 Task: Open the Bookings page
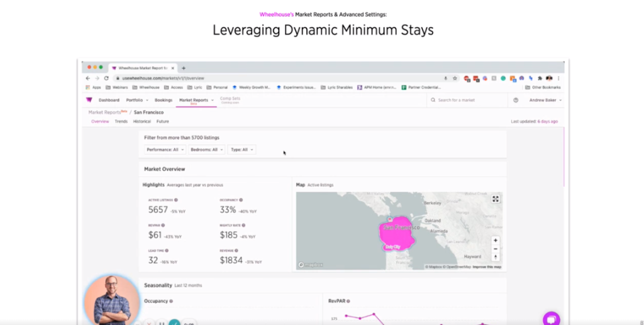164,100
